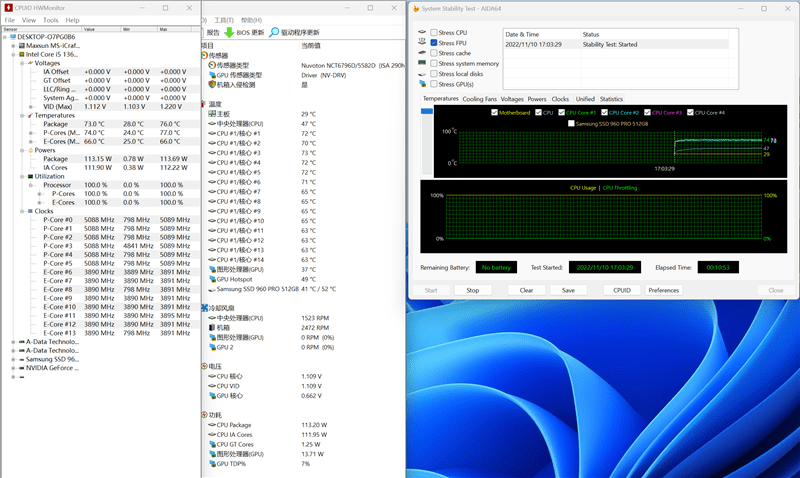Expand the VID (Max) node
The height and width of the screenshot is (478, 800).
point(31,107)
